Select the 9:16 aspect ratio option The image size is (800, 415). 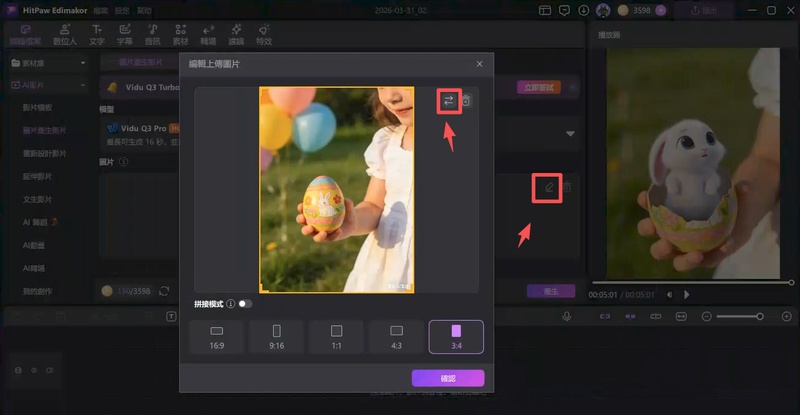277,337
